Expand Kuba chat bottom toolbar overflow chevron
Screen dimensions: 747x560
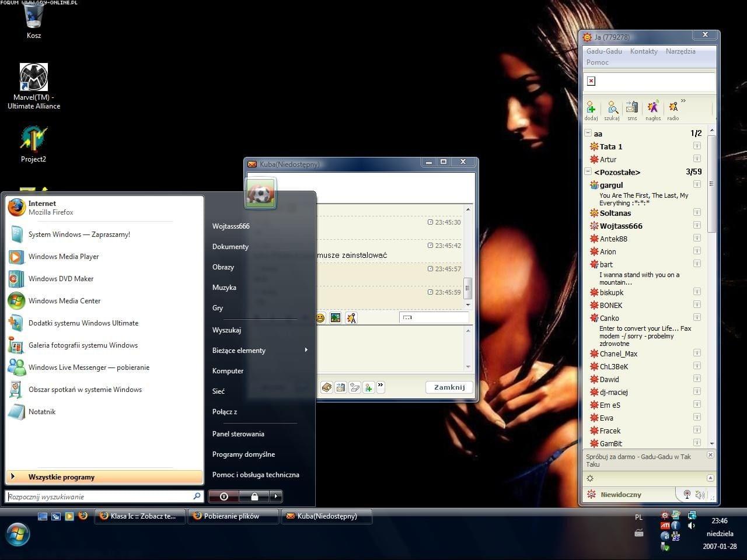[x=381, y=386]
